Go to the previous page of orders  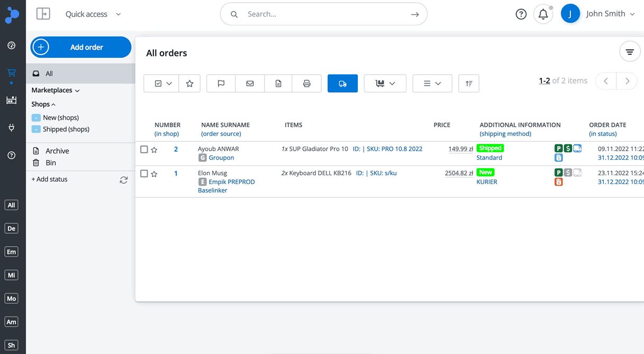pos(606,81)
